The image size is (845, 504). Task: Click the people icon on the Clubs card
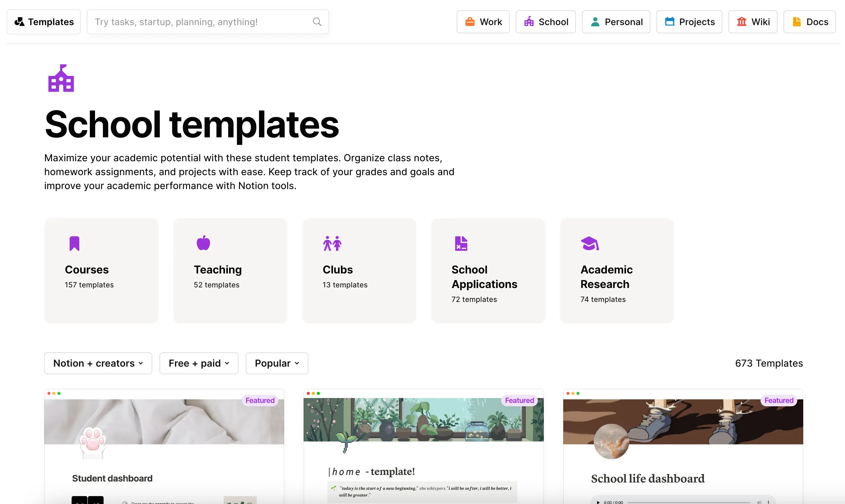332,243
